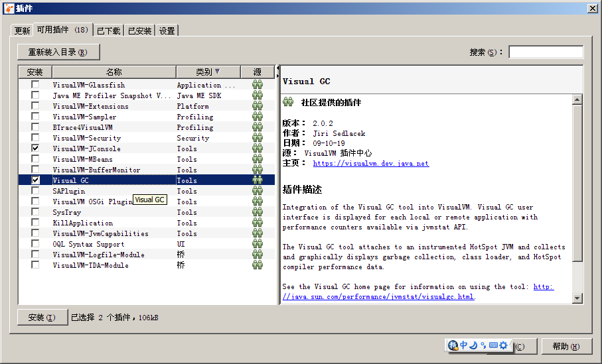
Task: Check the VisualVM-MBeans install checkbox
Action: (35, 159)
